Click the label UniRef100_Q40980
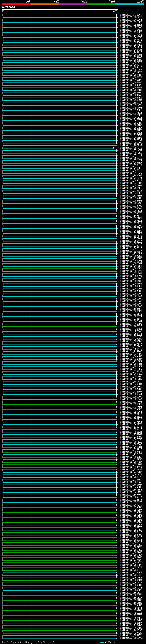This screenshot has height=644, width=146. click(x=131, y=505)
